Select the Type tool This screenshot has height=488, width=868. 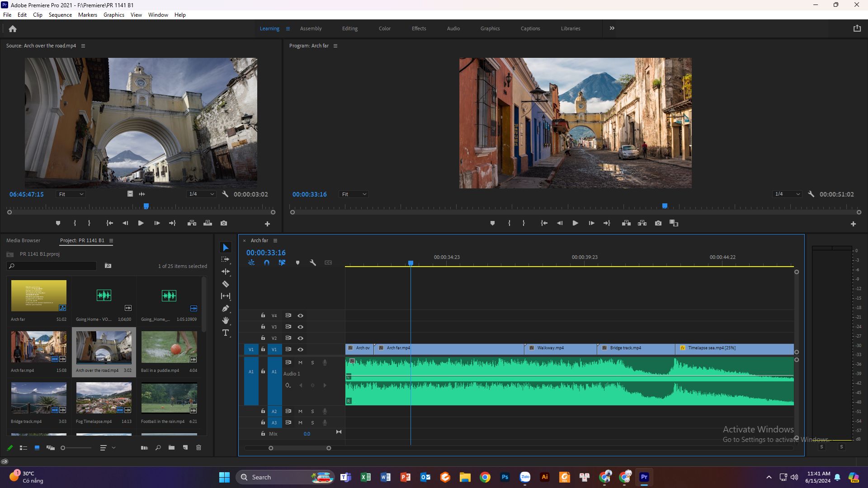(226, 333)
